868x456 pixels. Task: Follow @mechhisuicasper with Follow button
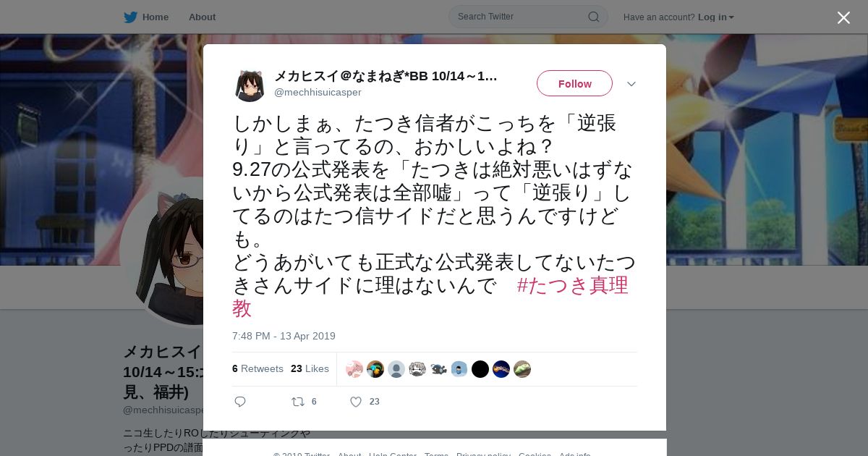click(x=574, y=83)
